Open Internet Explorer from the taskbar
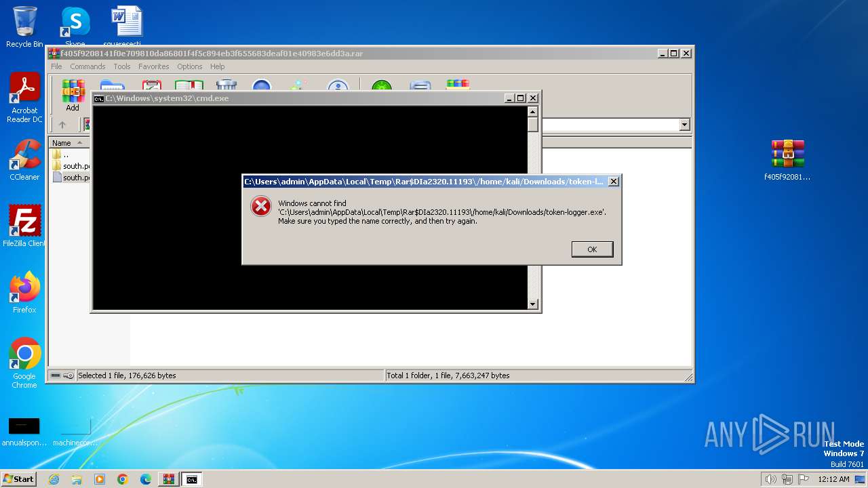 pos(54,479)
